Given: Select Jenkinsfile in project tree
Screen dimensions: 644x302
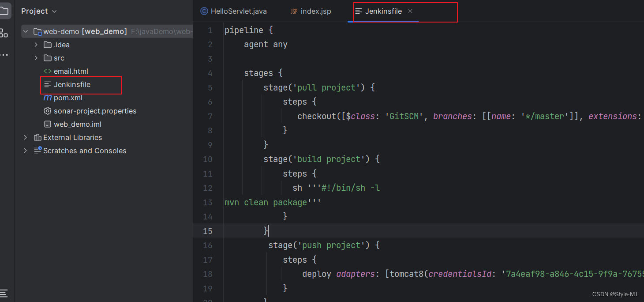Looking at the screenshot, I should pyautogui.click(x=72, y=84).
